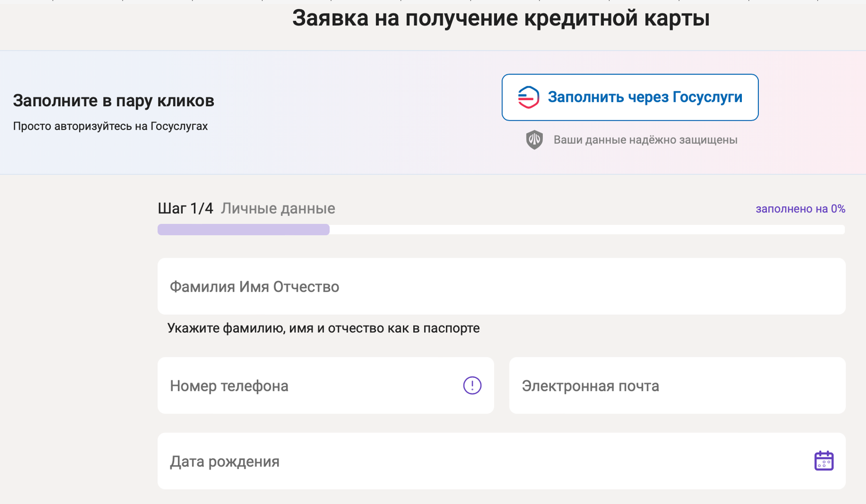Viewport: 866px width, 504px height.
Task: Click the filled purple part of the progress bar
Action: [x=243, y=229]
